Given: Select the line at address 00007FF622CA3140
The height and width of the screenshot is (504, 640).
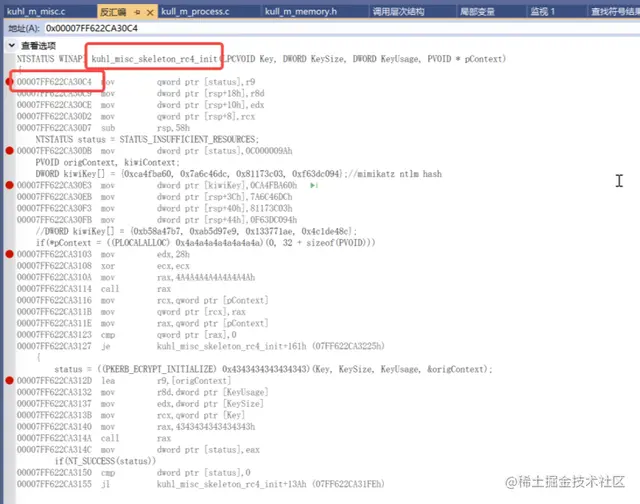Looking at the screenshot, I should [136, 426].
